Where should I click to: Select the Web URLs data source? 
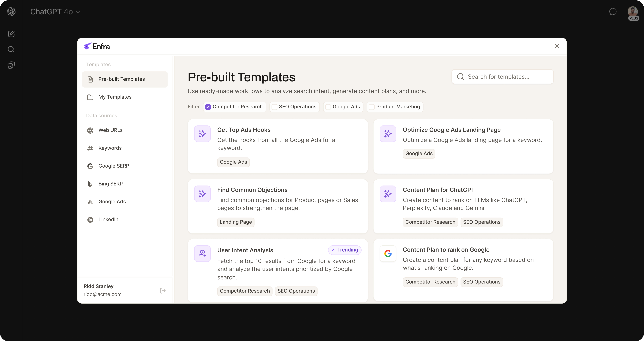tap(110, 130)
